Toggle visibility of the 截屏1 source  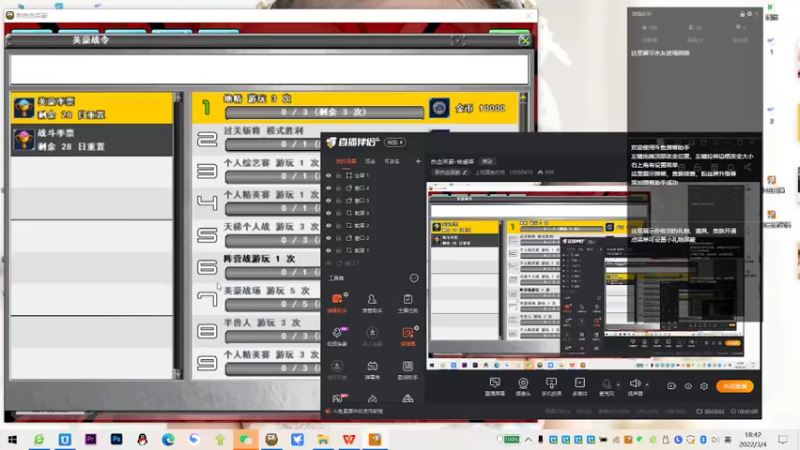point(329,251)
